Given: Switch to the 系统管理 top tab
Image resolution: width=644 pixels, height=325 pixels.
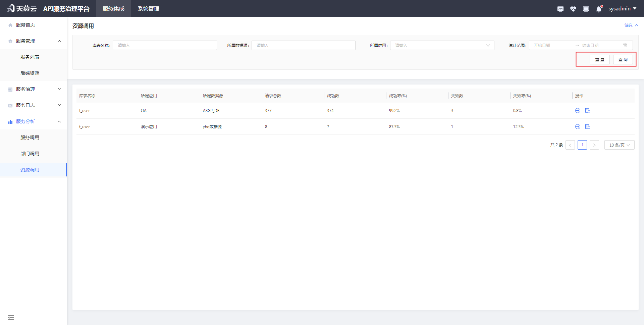Looking at the screenshot, I should (x=148, y=9).
